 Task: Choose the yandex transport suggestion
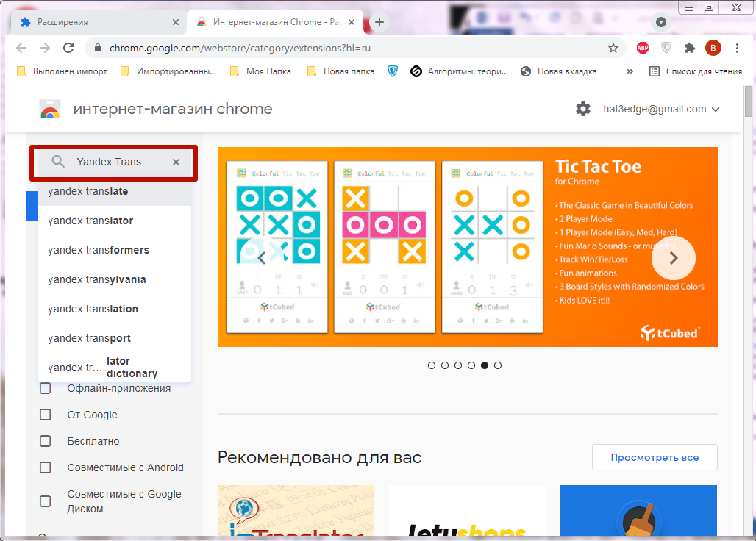(115, 338)
